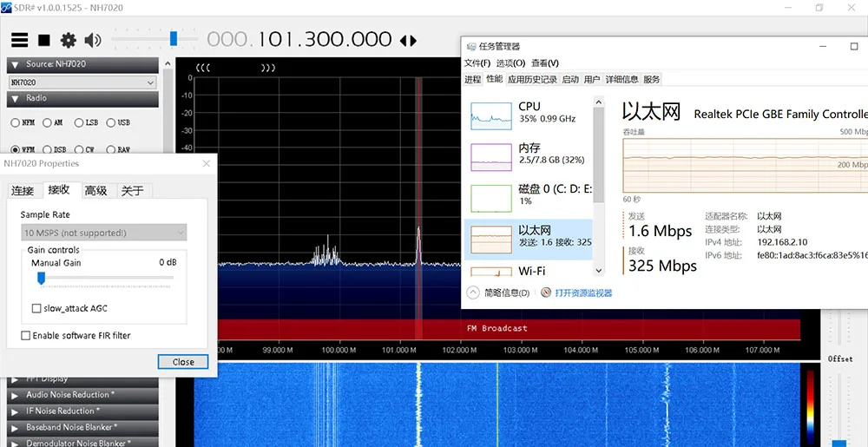Select the CPU performance graph thumbnail
Screen dimensions: 868x447
(491, 115)
